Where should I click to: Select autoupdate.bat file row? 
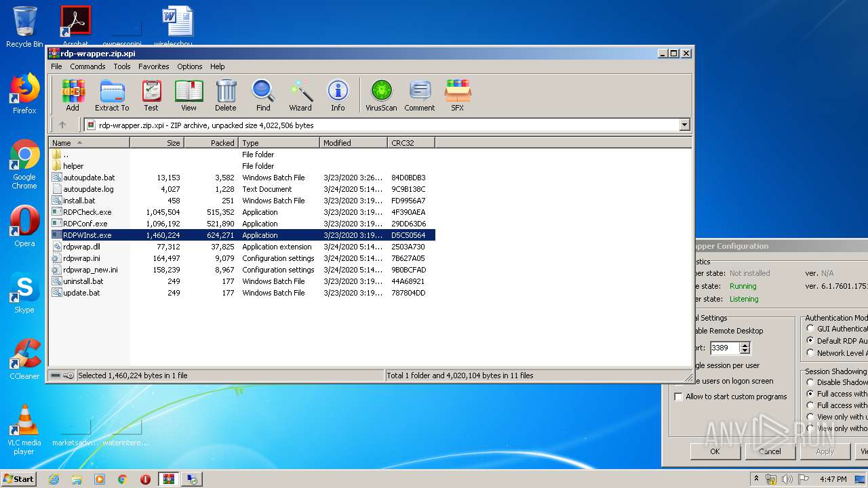click(x=241, y=178)
